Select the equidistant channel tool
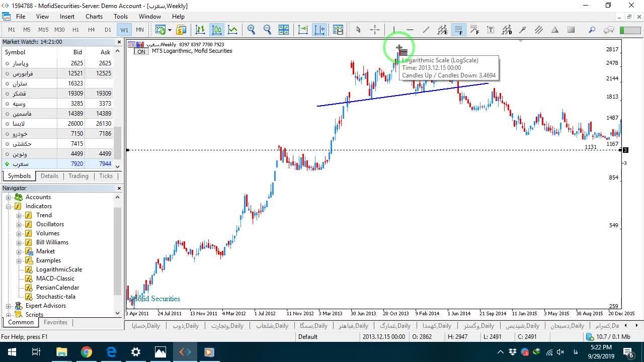This screenshot has width=644, height=362. (442, 30)
